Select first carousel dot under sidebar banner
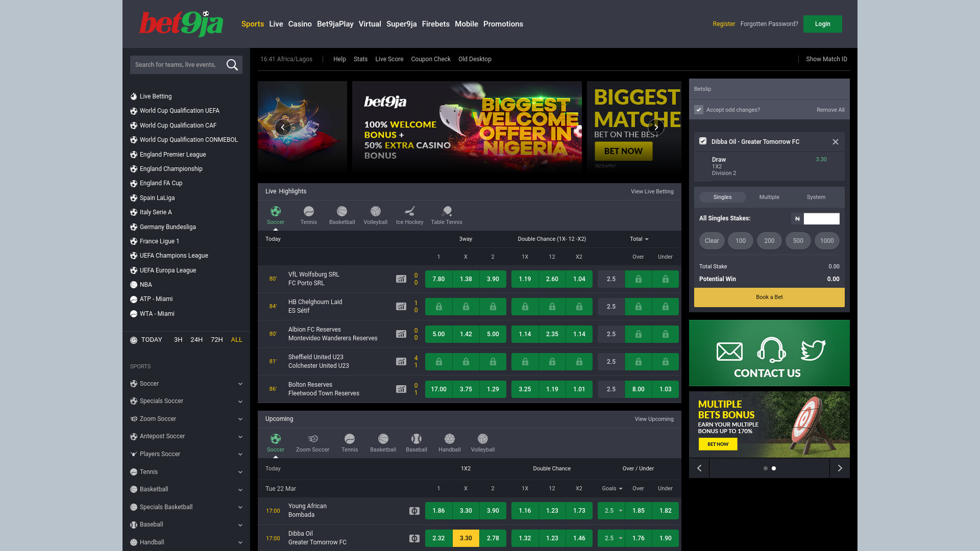 click(x=765, y=468)
